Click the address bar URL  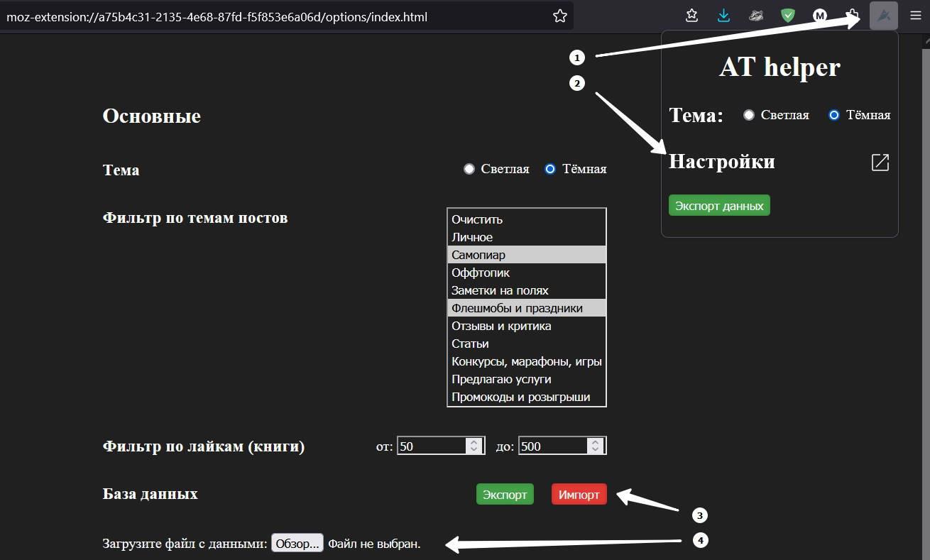click(x=217, y=16)
